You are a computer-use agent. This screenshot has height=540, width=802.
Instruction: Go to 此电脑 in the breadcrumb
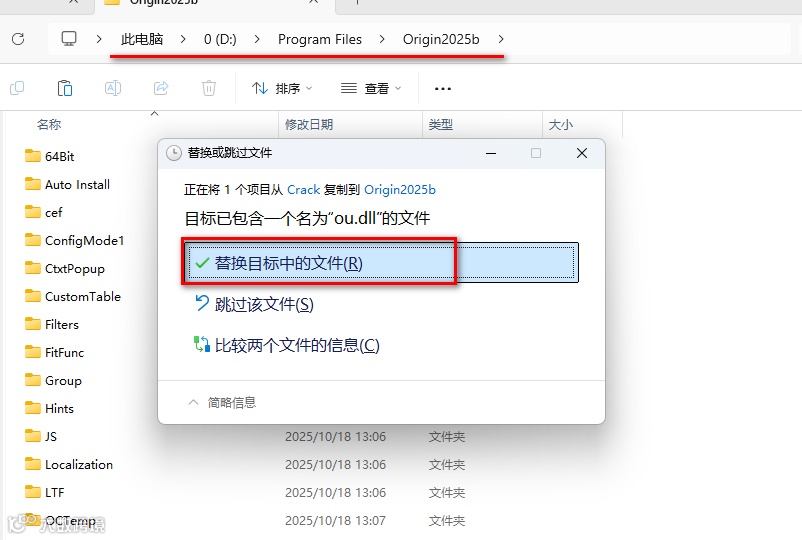(142, 39)
